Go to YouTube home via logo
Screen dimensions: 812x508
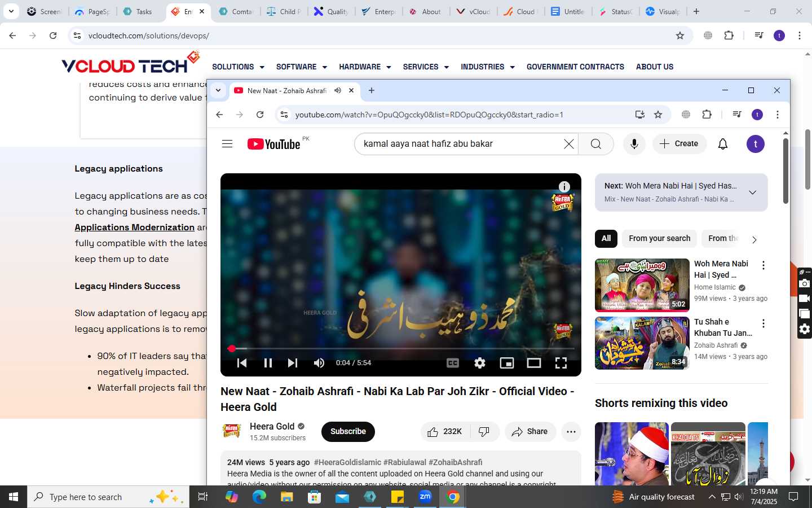pos(273,144)
